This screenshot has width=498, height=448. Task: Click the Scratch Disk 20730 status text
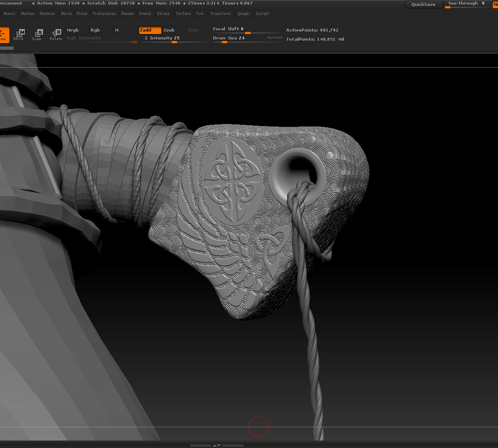pos(111,3)
